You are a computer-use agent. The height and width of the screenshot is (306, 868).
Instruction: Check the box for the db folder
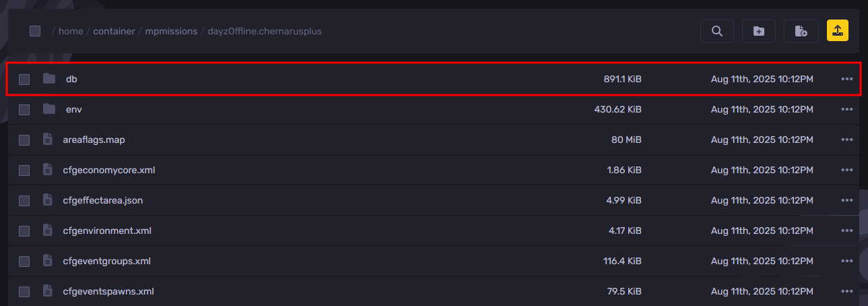[24, 80]
